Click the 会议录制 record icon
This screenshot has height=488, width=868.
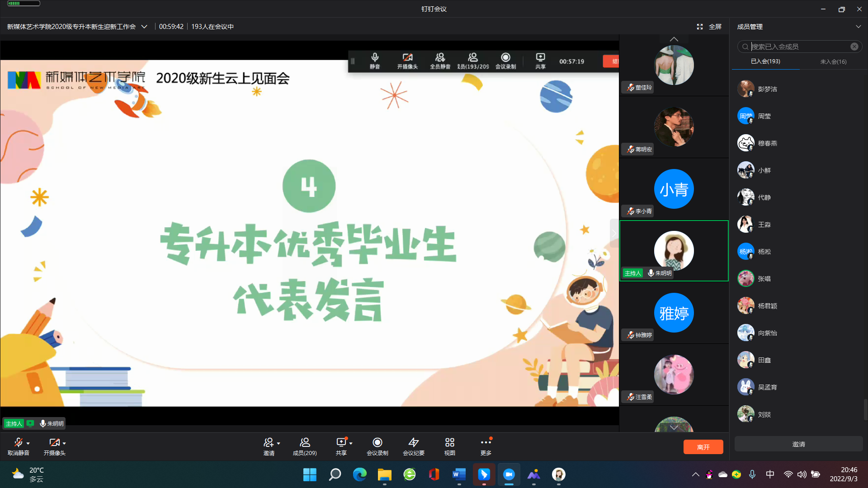coord(377,442)
